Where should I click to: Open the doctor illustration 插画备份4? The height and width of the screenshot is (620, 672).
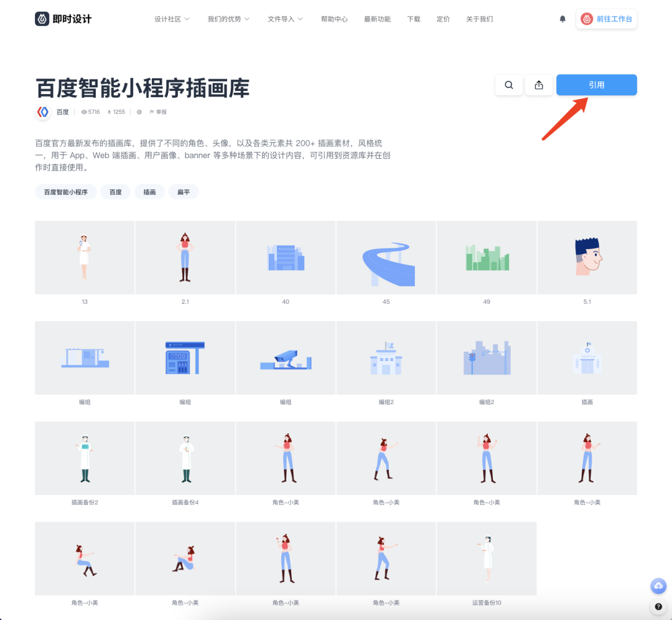click(x=185, y=458)
